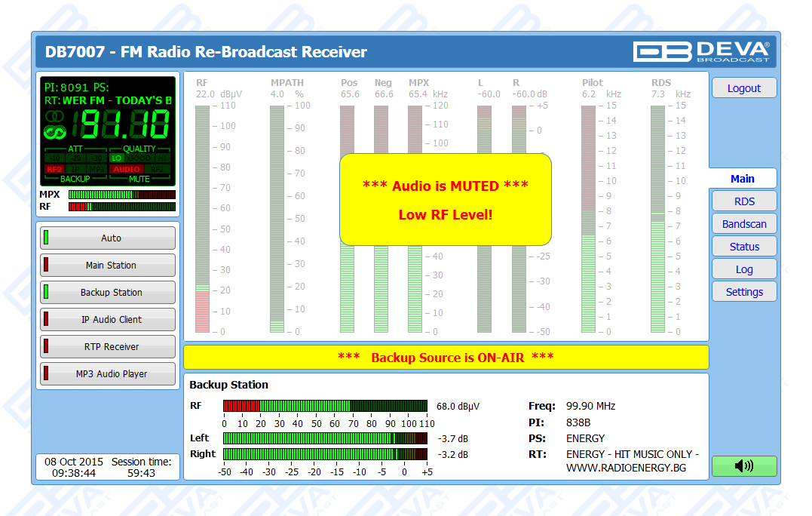
Task: Open the Settings tab
Action: (743, 292)
